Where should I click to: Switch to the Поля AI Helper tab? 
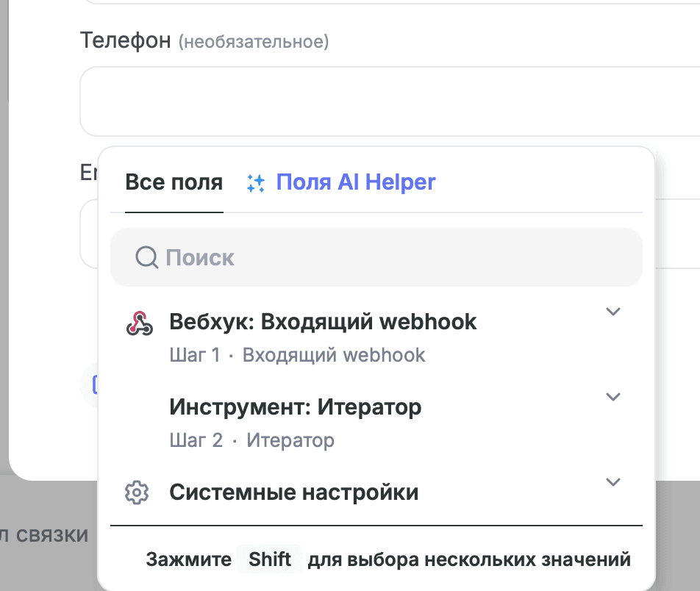tap(357, 182)
